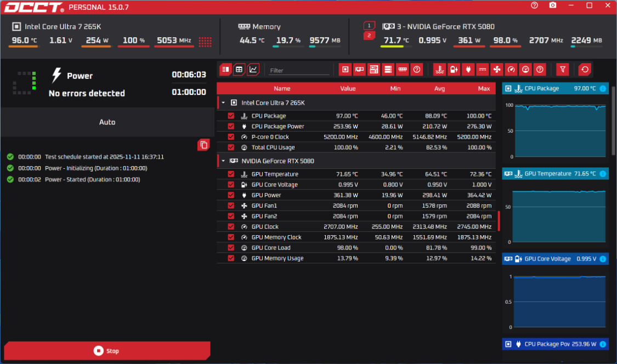Toggle the usage gauge sensor type filter

(525, 70)
